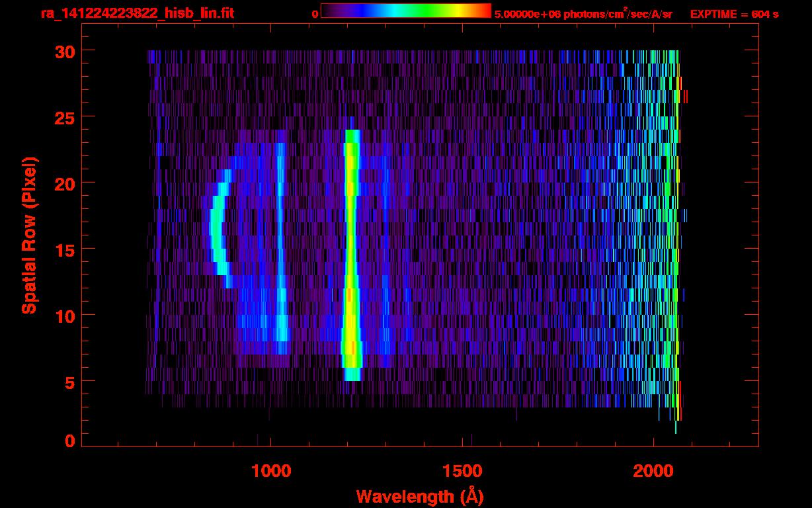Click the colorbar minimum label 0
This screenshot has width=812, height=508.
pos(315,14)
